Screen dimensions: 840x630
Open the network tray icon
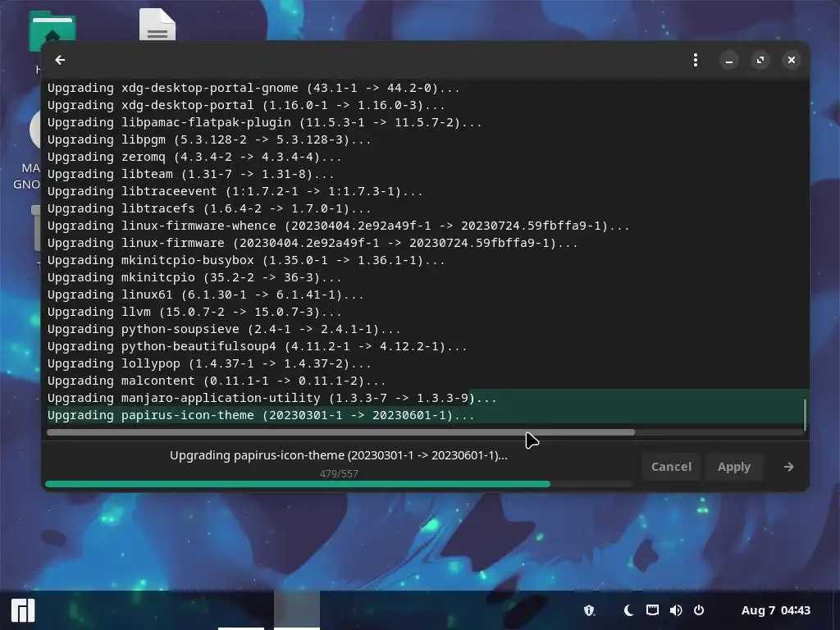tap(652, 610)
